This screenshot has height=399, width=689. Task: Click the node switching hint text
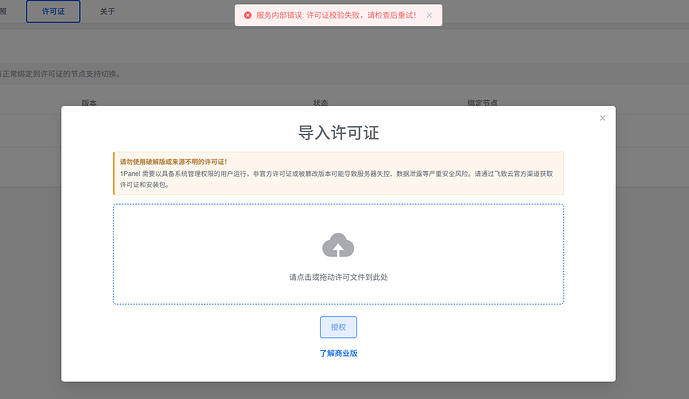pos(60,74)
